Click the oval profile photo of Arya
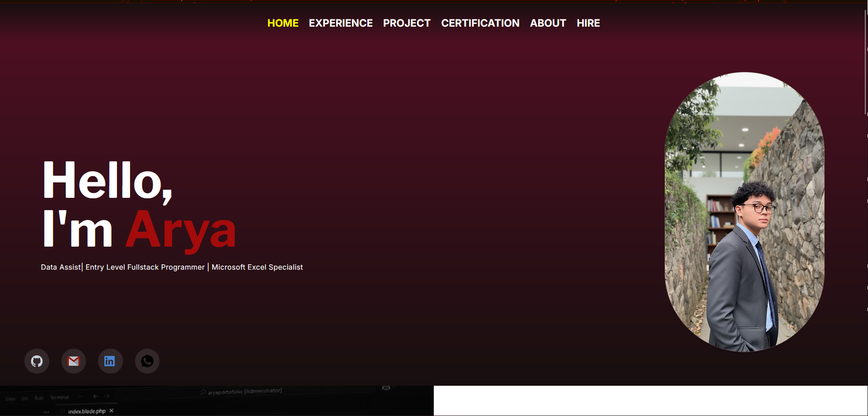This screenshot has width=868, height=416. tap(744, 212)
